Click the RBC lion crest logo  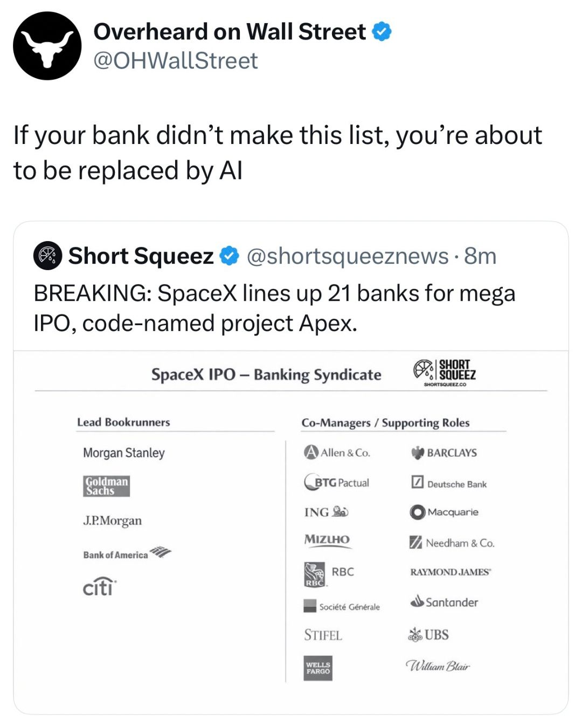[315, 574]
